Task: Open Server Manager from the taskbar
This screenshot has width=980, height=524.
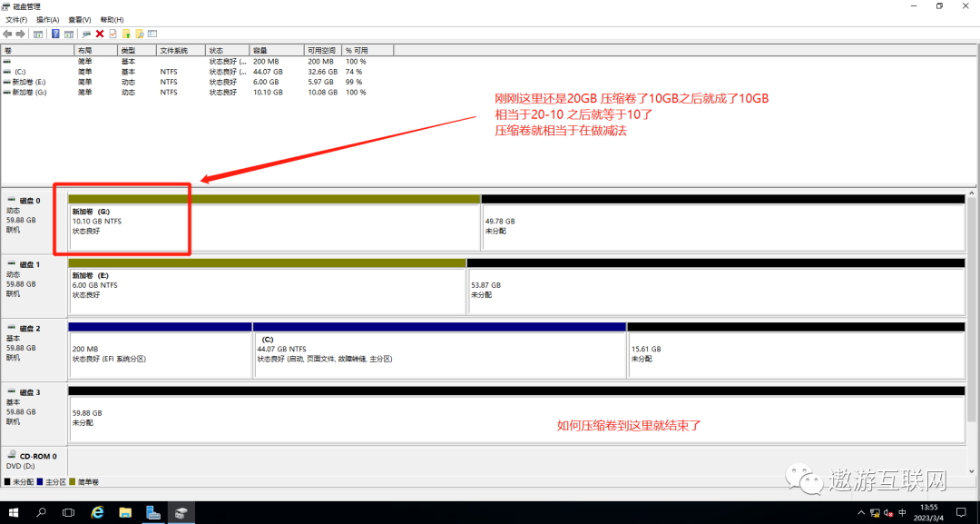Action: [x=153, y=513]
